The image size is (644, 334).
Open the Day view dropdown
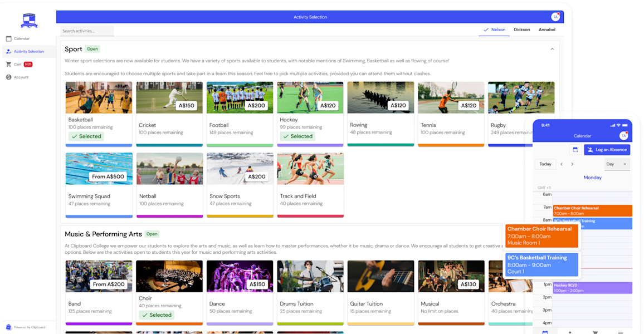[617, 164]
